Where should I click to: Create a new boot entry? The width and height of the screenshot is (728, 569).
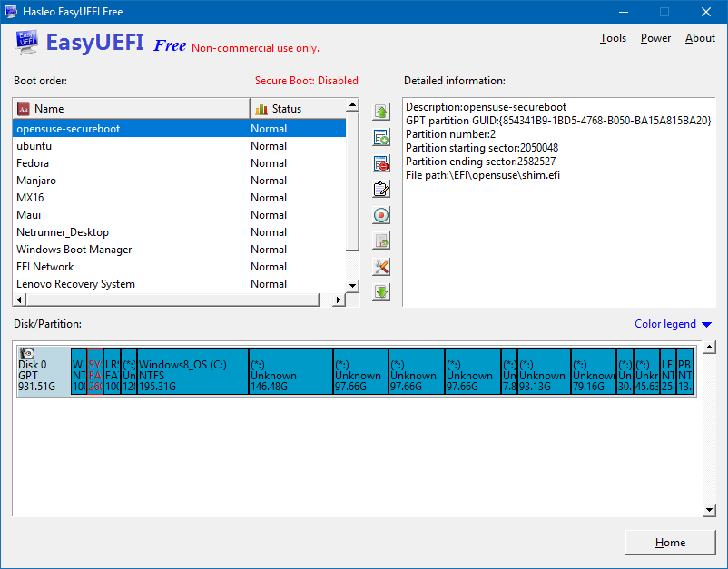click(x=381, y=137)
